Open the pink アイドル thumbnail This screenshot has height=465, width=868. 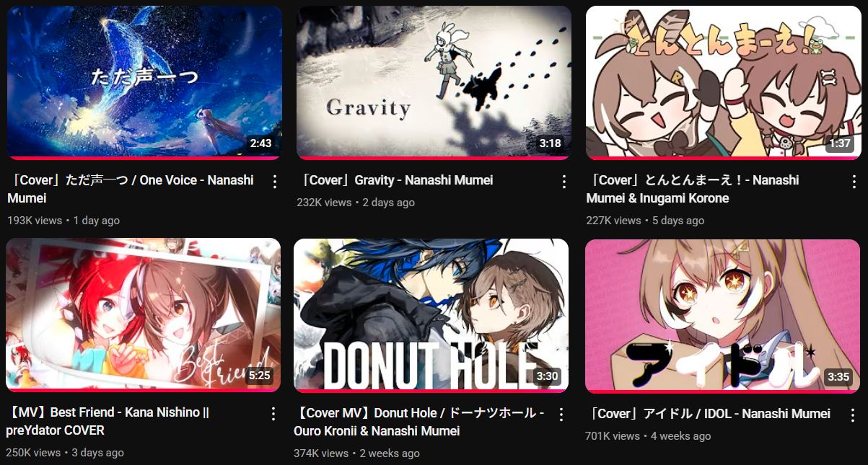tap(722, 316)
